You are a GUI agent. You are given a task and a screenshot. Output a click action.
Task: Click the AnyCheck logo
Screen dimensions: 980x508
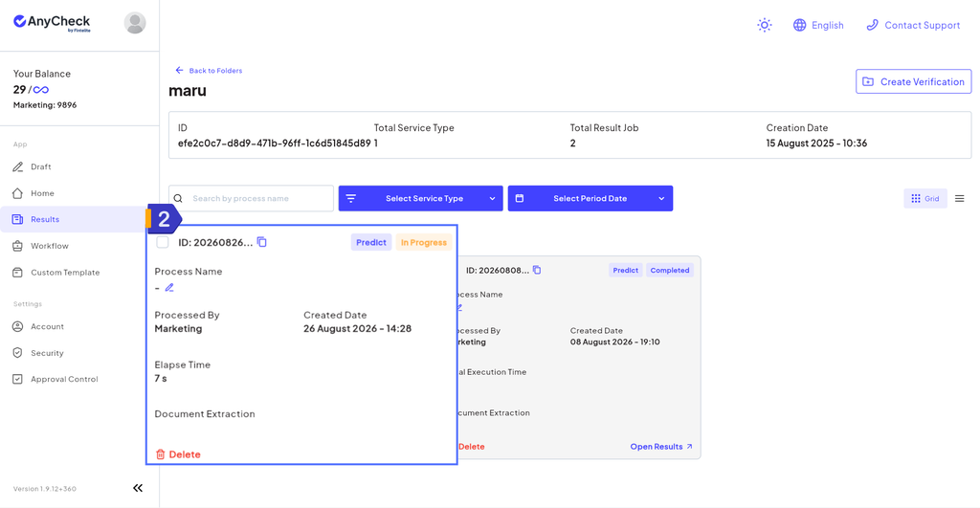coord(52,23)
